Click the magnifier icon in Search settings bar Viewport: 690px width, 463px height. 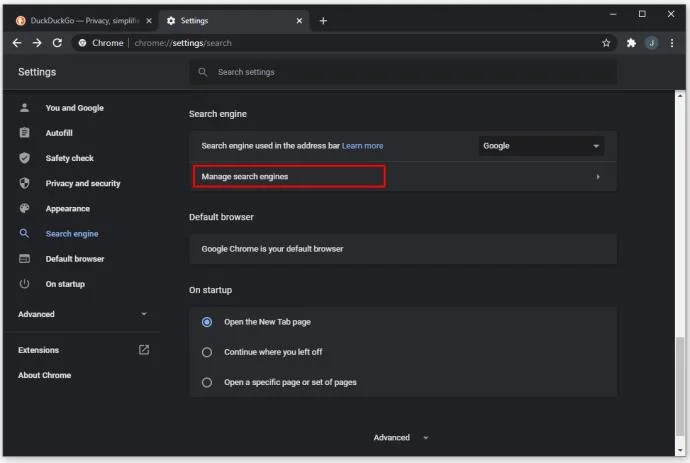(x=202, y=72)
